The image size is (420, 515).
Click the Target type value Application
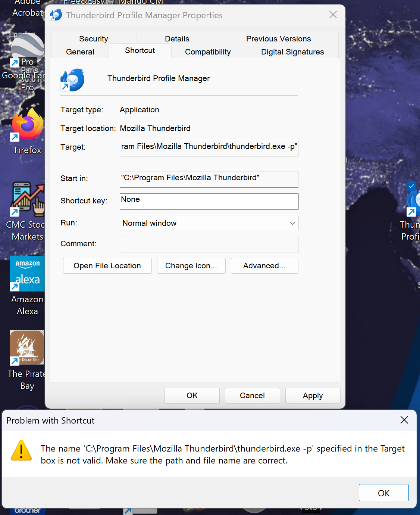tap(140, 110)
